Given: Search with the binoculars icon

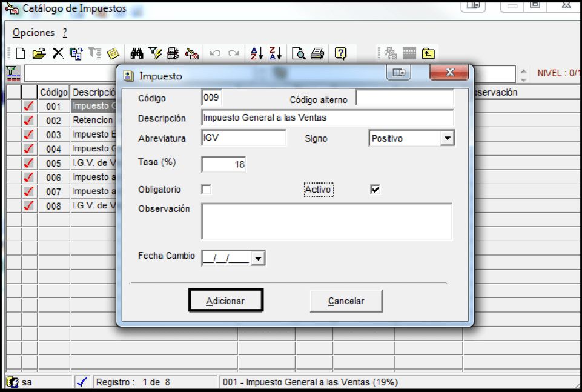Looking at the screenshot, I should (x=137, y=53).
